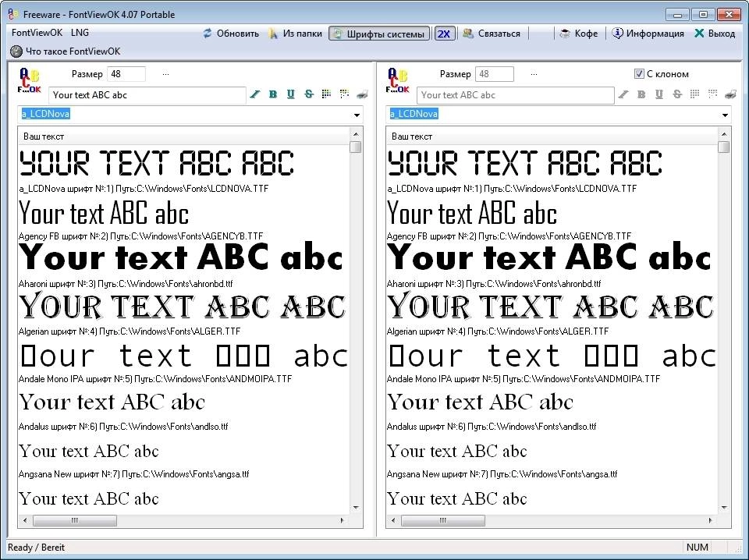Select the Andalus sample in right pane
The image size is (749, 560).
coord(480,402)
